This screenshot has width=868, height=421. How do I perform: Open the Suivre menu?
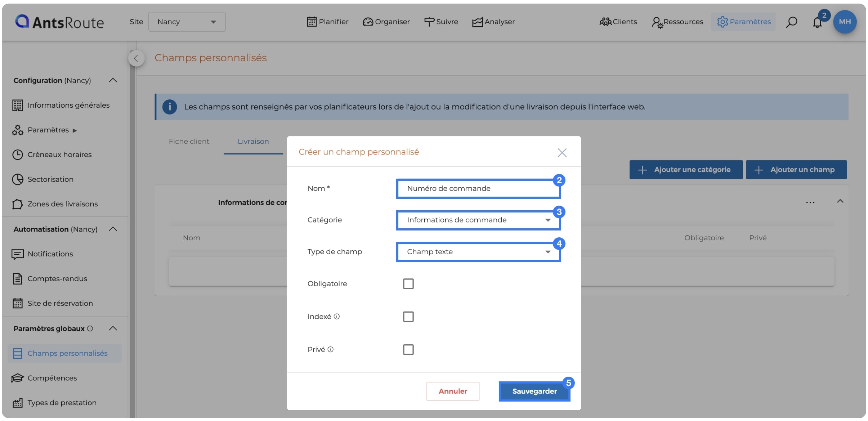tap(441, 22)
